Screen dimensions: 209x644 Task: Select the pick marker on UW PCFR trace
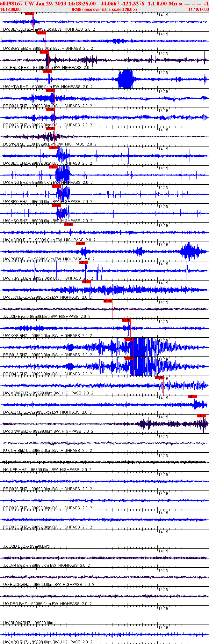click(81, 243)
